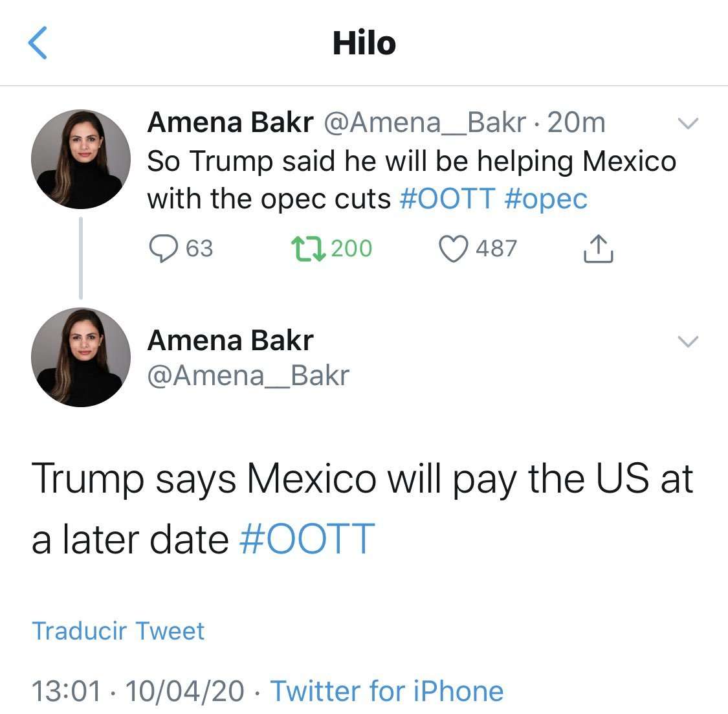Open #OOTT hashtag in main tweet
Image resolution: width=728 pixels, height=714 pixels.
coord(307,539)
